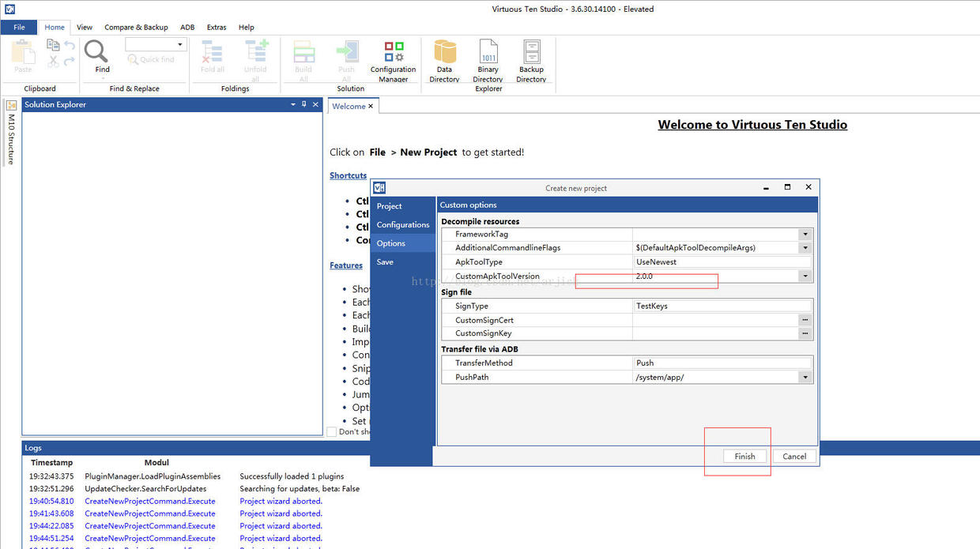Click the Cancel button
The image size is (980, 549).
(x=794, y=456)
